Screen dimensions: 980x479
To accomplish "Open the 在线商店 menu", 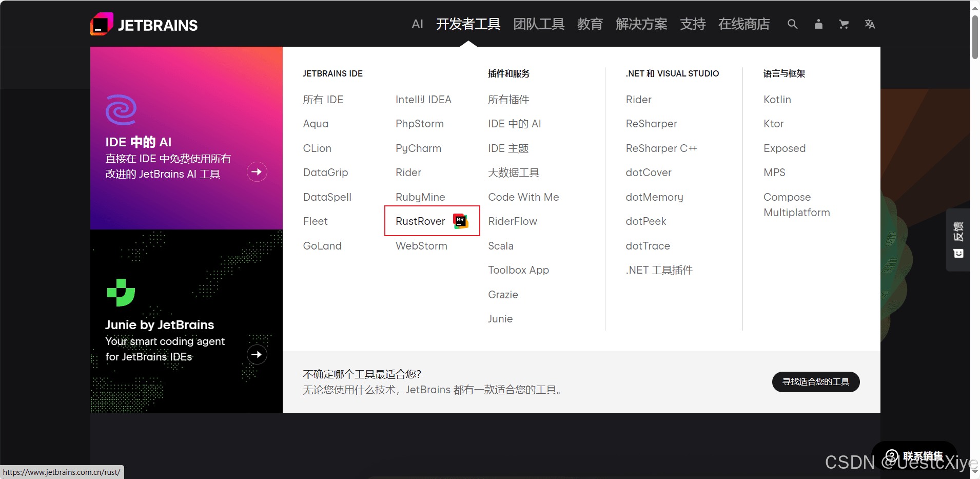I will 744,24.
